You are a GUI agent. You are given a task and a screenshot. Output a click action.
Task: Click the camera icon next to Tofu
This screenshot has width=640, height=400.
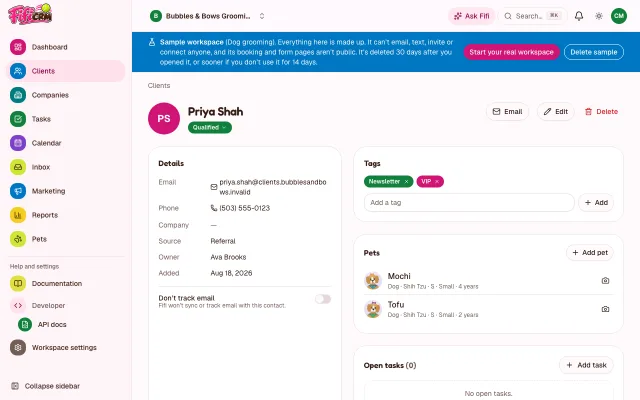coord(605,309)
